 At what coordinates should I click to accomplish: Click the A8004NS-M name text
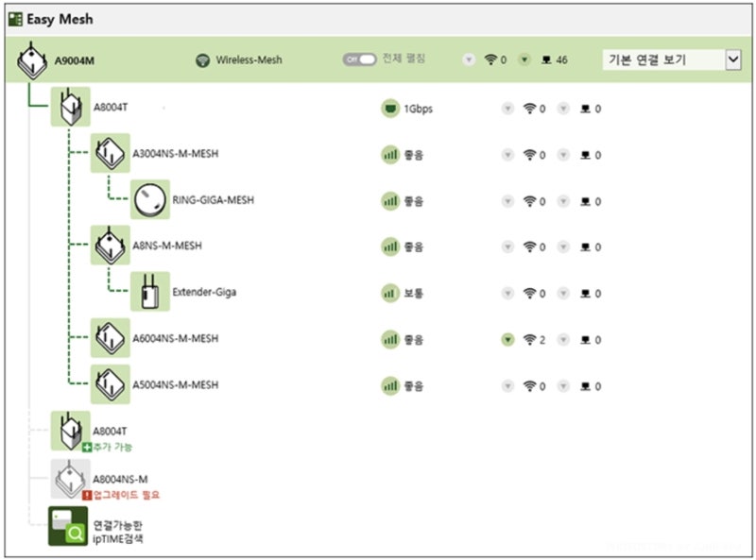click(120, 479)
